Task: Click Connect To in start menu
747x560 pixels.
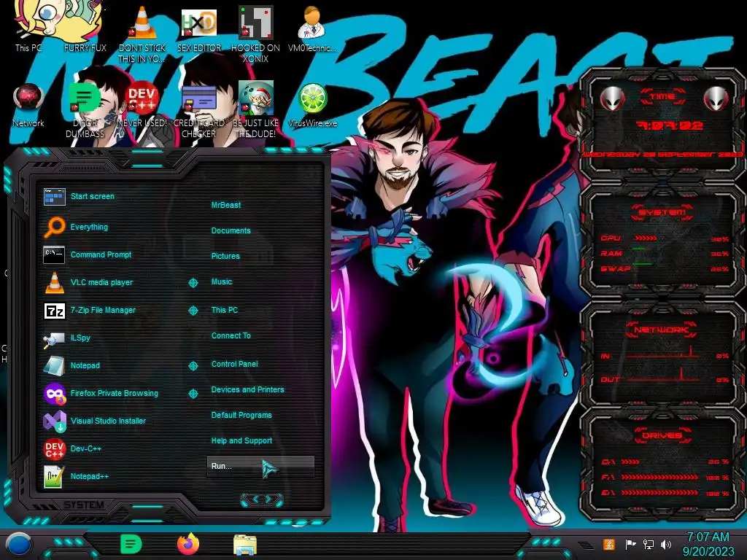Action: (231, 335)
